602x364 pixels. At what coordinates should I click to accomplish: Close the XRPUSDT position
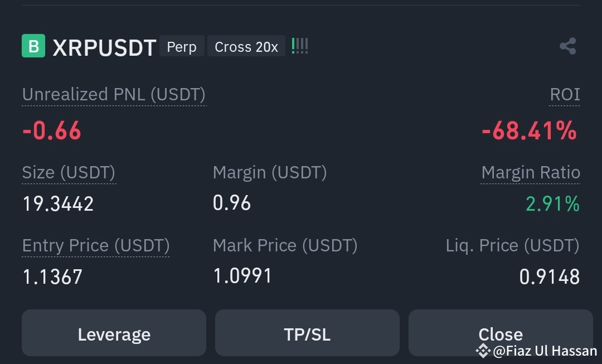coord(501,333)
